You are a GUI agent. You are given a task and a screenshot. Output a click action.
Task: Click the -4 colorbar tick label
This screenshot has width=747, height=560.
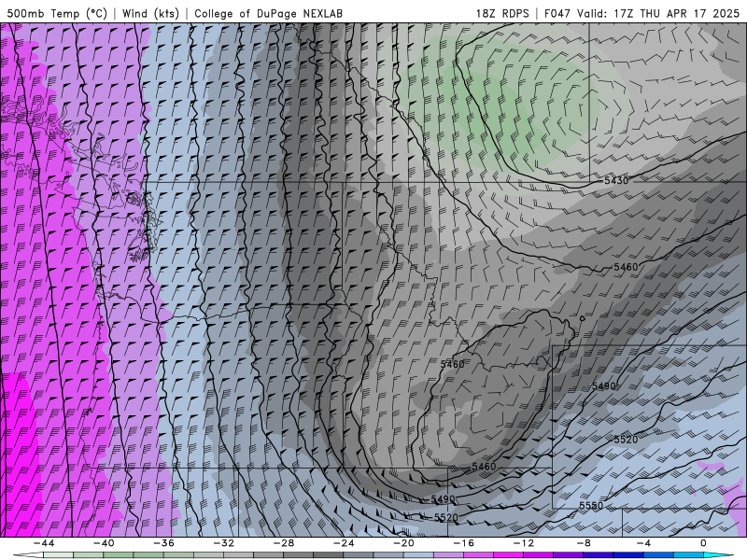(x=643, y=543)
